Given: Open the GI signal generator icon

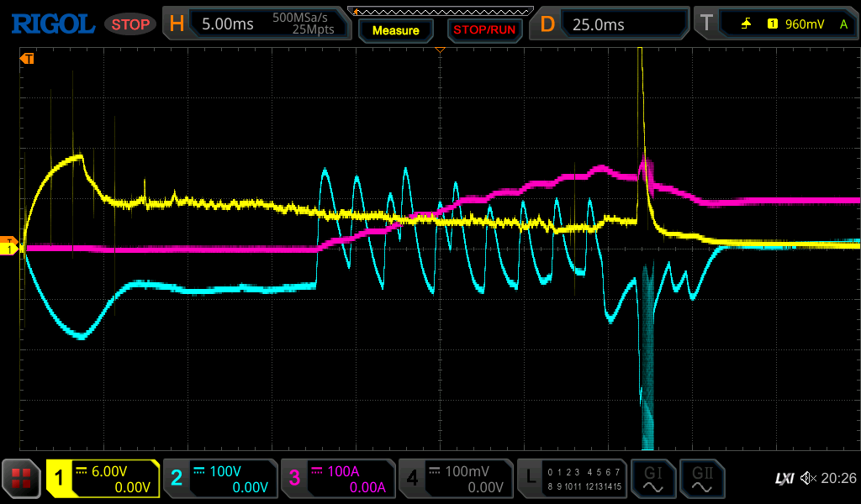Looking at the screenshot, I should click(x=652, y=479).
